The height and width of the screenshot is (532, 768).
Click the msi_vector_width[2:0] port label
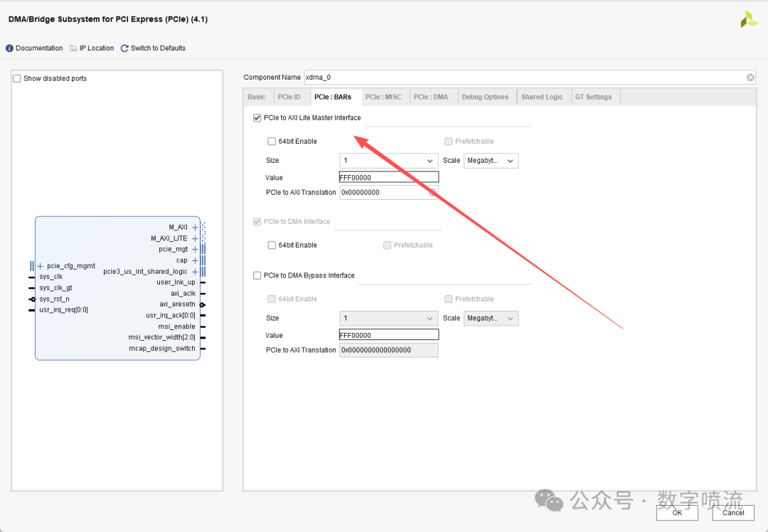161,338
